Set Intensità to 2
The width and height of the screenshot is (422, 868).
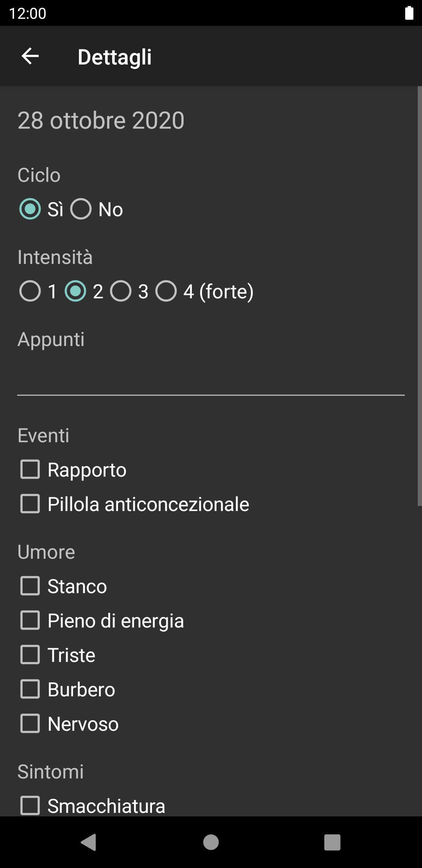pos(75,291)
